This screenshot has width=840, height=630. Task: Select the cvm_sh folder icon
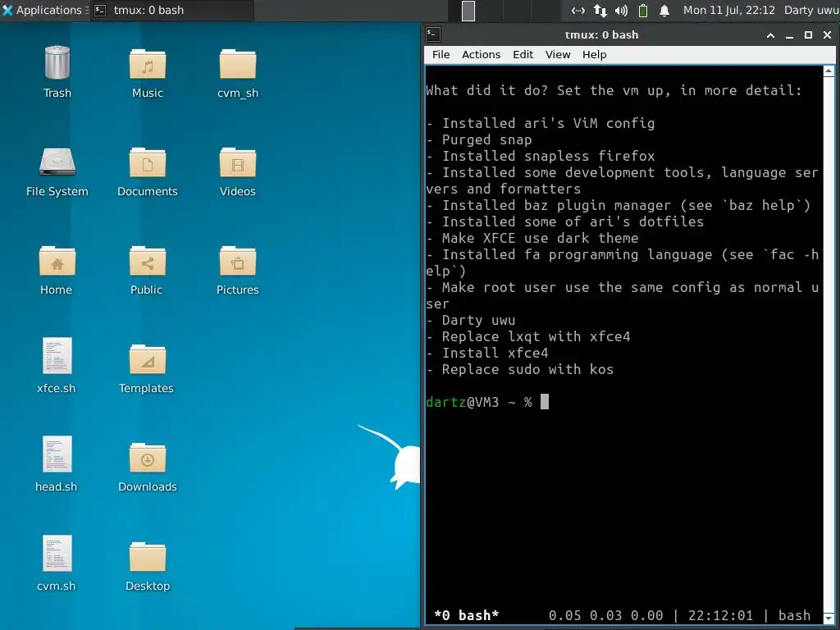pos(237,71)
